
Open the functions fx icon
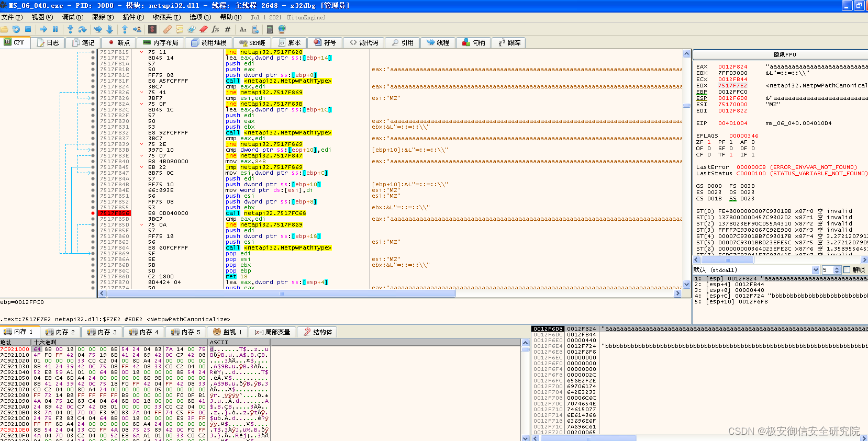(x=215, y=29)
